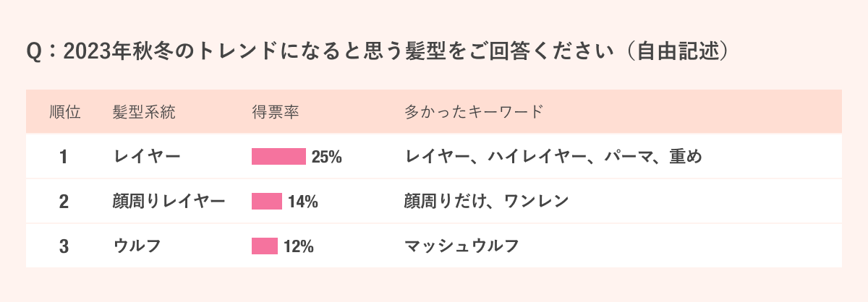Screen dimensions: 868x302
Task: Click the マッシュウルフ keyword
Action: click(461, 246)
